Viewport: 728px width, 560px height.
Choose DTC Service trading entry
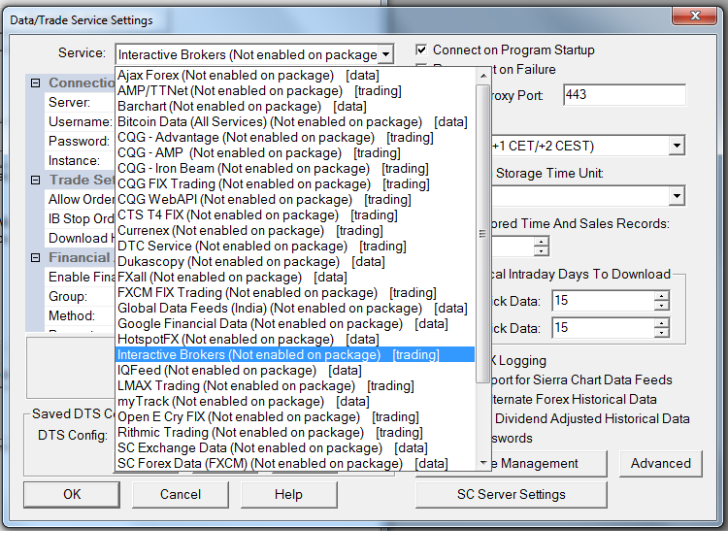coord(295,247)
